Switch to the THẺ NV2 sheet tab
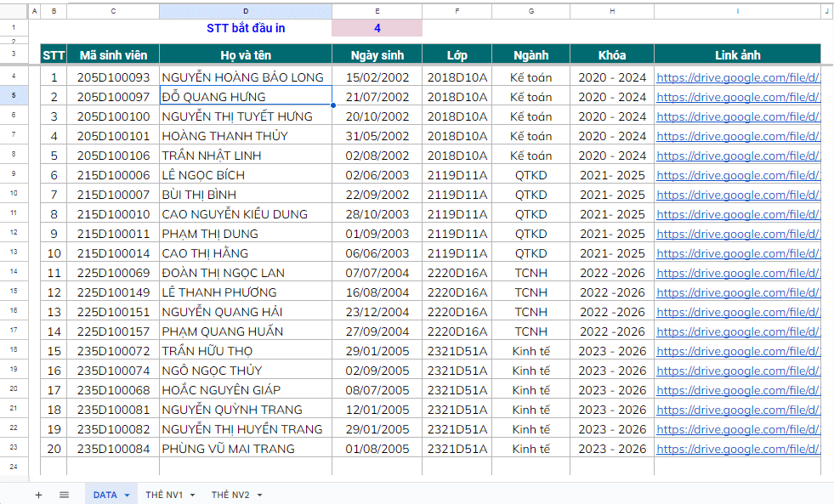 230,495
